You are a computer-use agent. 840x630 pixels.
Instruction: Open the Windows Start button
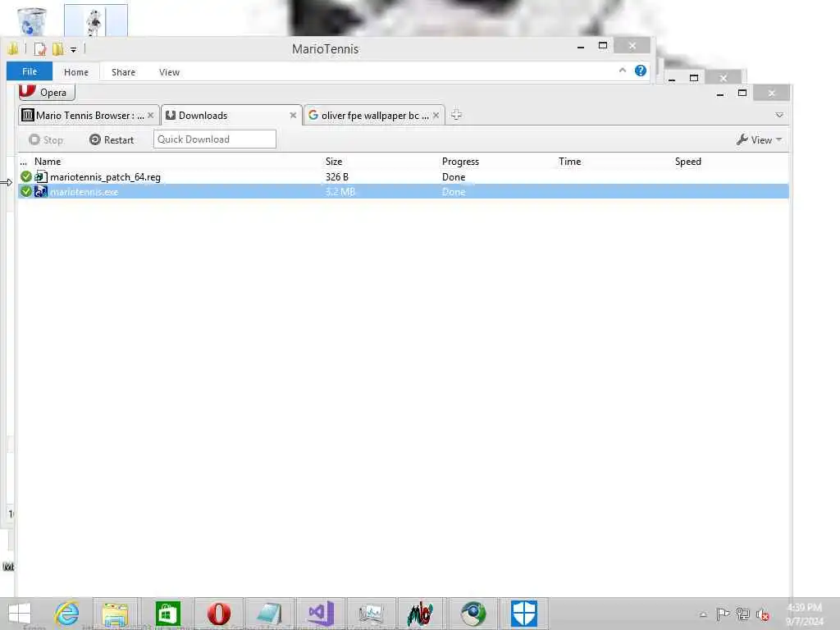(x=20, y=614)
